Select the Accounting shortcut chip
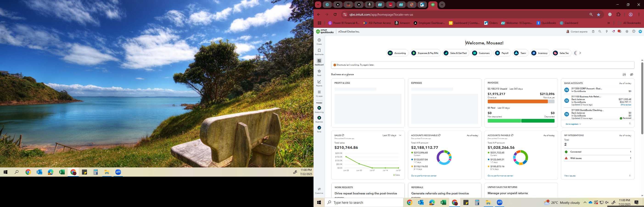The image size is (644, 207). (398, 53)
